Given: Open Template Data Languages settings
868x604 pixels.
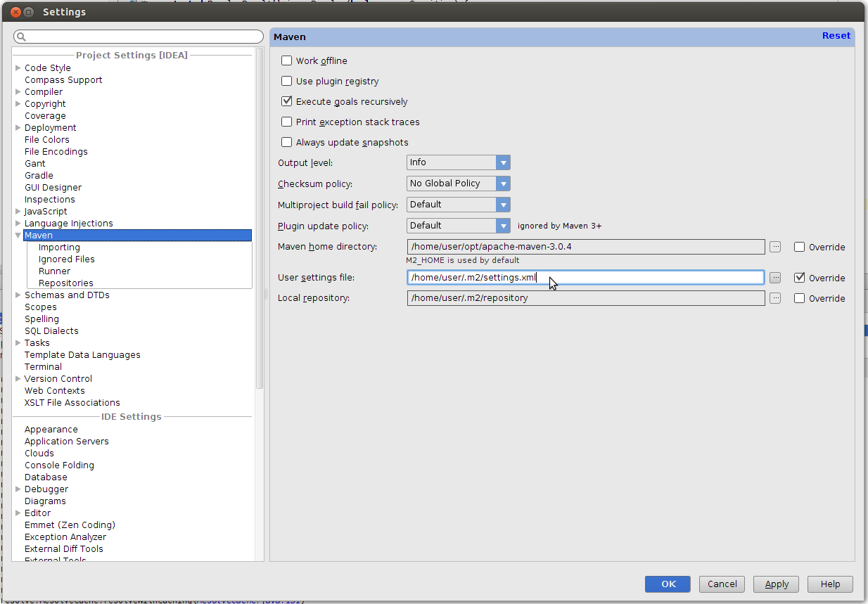Looking at the screenshot, I should coord(82,355).
